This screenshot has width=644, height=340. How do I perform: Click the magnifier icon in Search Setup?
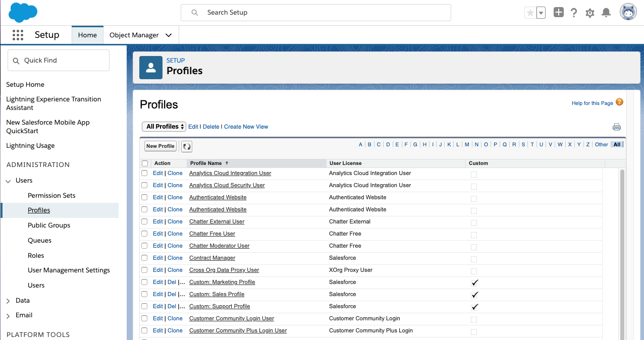pyautogui.click(x=195, y=13)
